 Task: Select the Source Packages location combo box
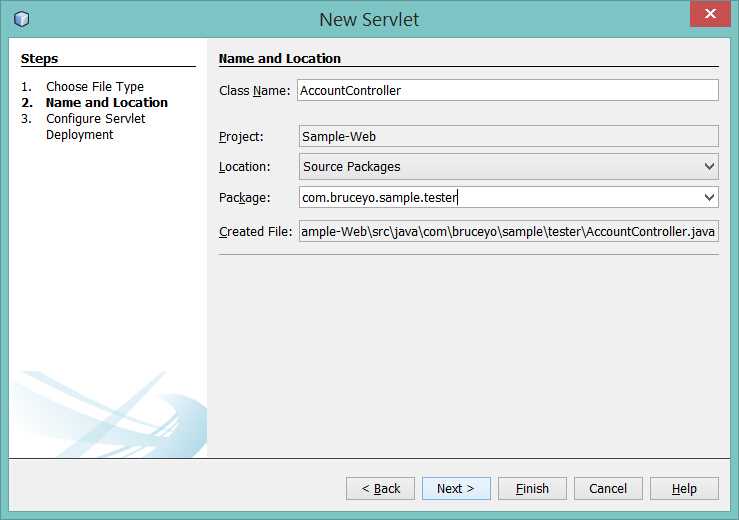click(509, 167)
